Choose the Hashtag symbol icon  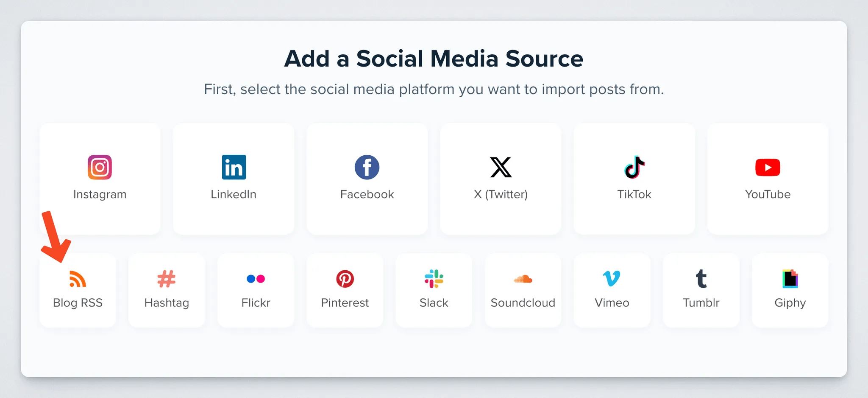tap(167, 279)
